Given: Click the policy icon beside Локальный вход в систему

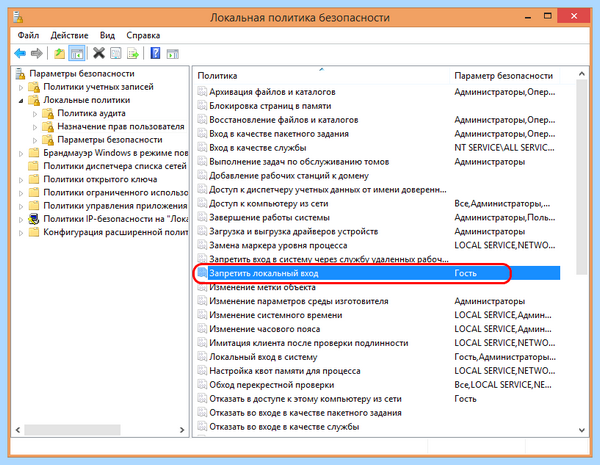Looking at the screenshot, I should pyautogui.click(x=202, y=357).
